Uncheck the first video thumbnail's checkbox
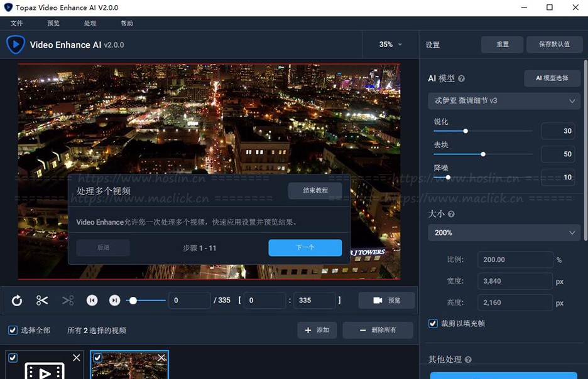588x379 pixels. 13,358
